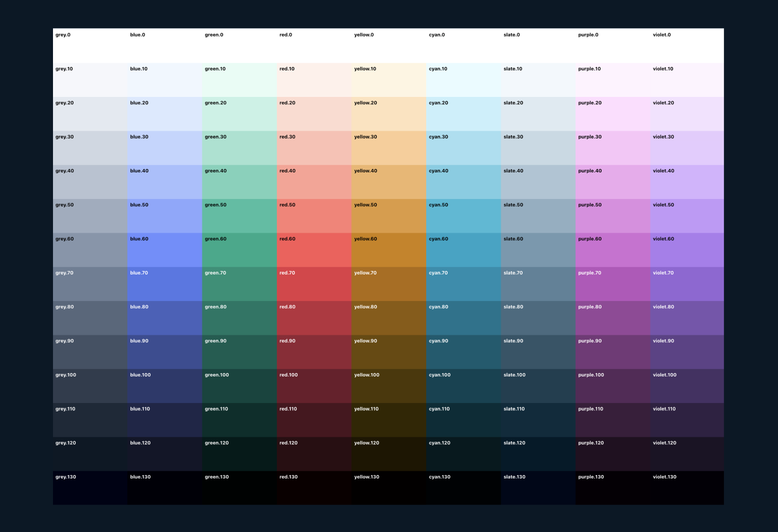Select the slate.70 swatch
The height and width of the screenshot is (532, 778).
coord(538,284)
